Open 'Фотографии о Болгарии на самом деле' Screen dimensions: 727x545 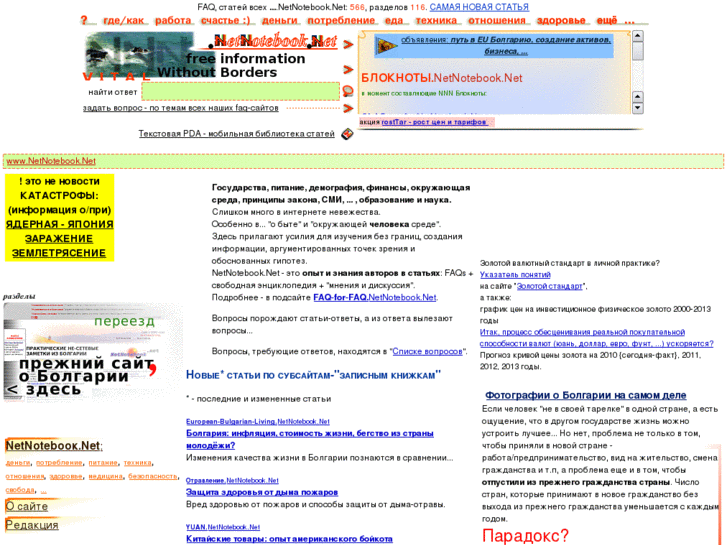pyautogui.click(x=586, y=395)
